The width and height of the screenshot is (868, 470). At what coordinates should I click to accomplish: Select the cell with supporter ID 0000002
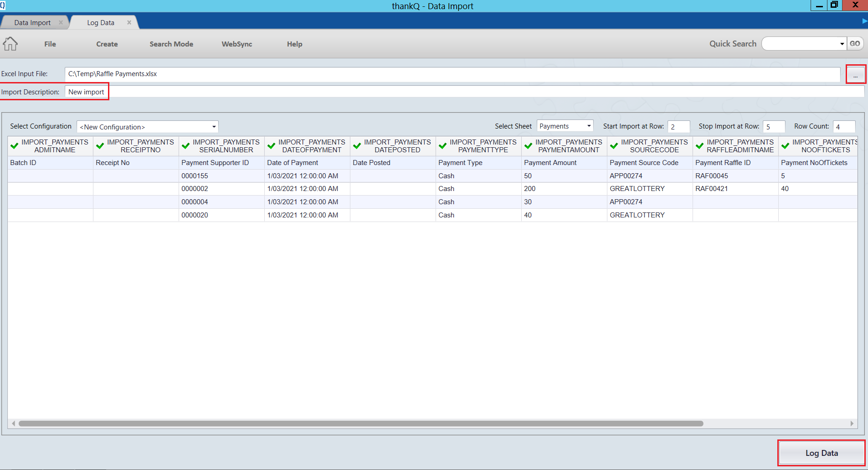221,189
